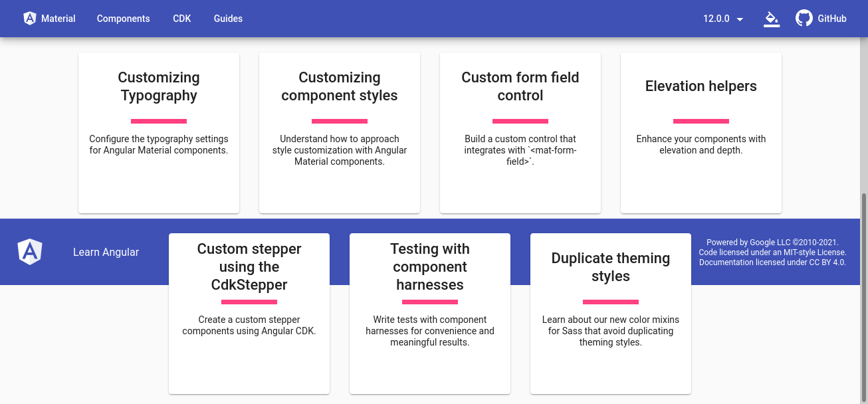This screenshot has height=404, width=868.
Task: Click the GitHub icon in the navbar
Action: click(804, 18)
